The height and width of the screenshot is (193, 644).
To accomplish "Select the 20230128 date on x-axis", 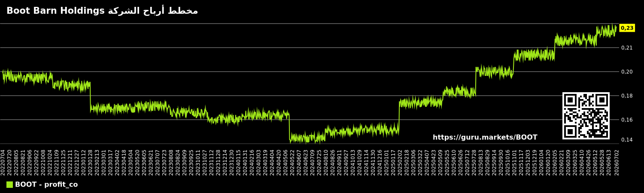I will 91,162.
